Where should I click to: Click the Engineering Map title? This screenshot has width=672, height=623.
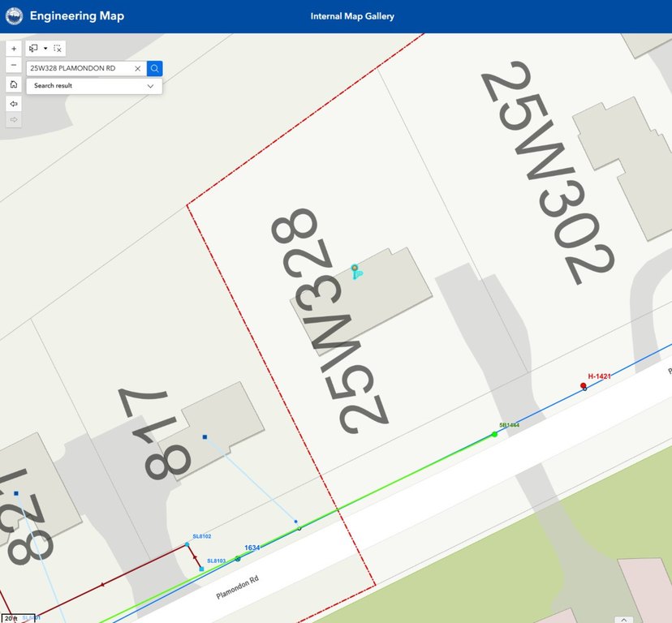point(77,16)
